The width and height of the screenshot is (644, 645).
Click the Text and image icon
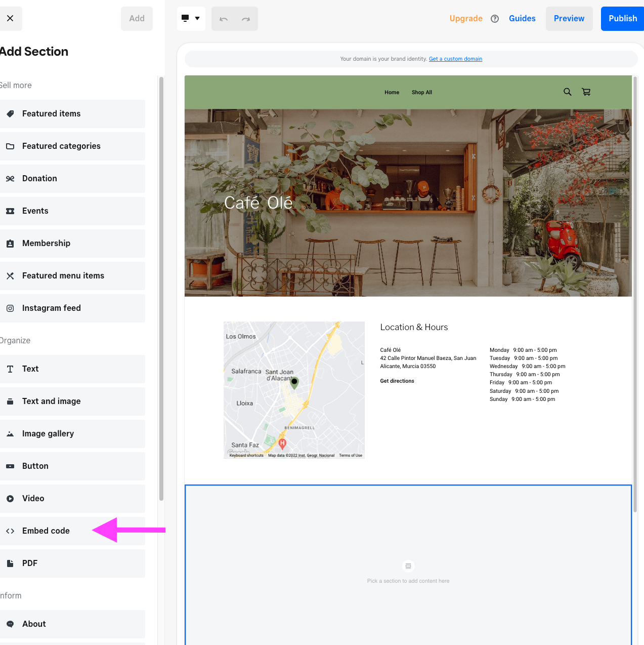pyautogui.click(x=10, y=401)
